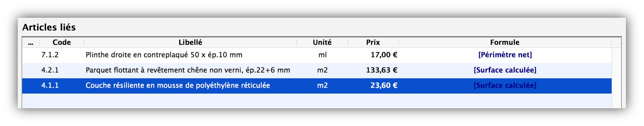Viewport: 644px width, 126px height.
Task: Open the [Périmètre net] formula
Action: [x=505, y=55]
